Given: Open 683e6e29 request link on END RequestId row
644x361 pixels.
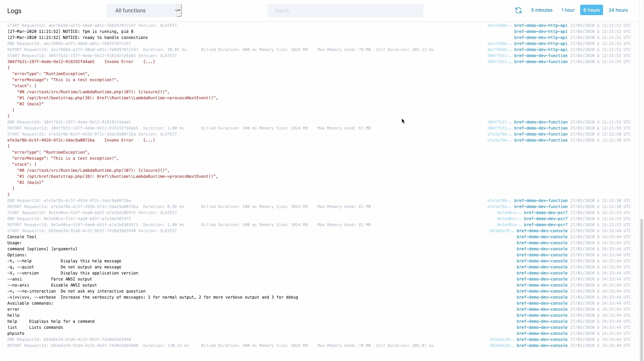Looking at the screenshot, I should (x=502, y=340).
